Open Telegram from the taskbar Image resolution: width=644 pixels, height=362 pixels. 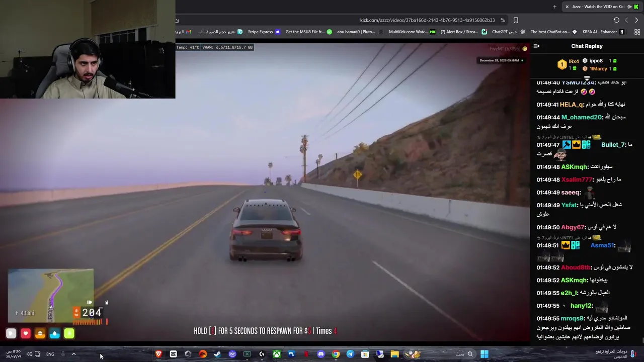pyautogui.click(x=350, y=354)
